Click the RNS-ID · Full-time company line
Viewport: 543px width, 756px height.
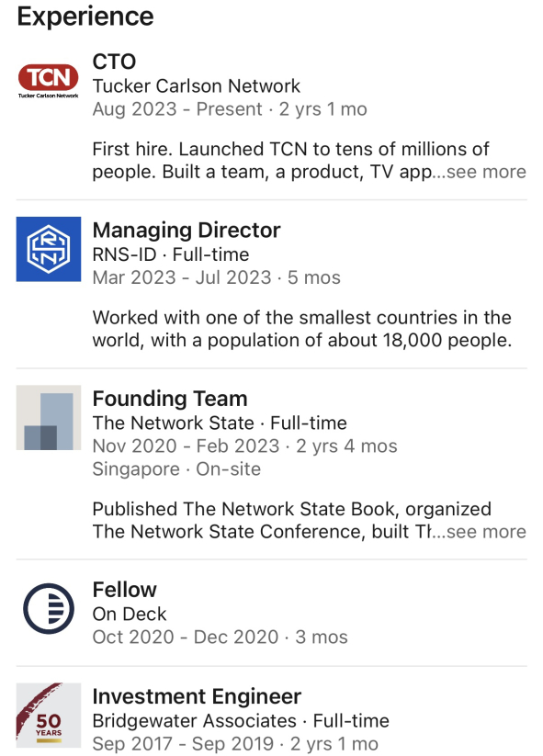point(171,254)
